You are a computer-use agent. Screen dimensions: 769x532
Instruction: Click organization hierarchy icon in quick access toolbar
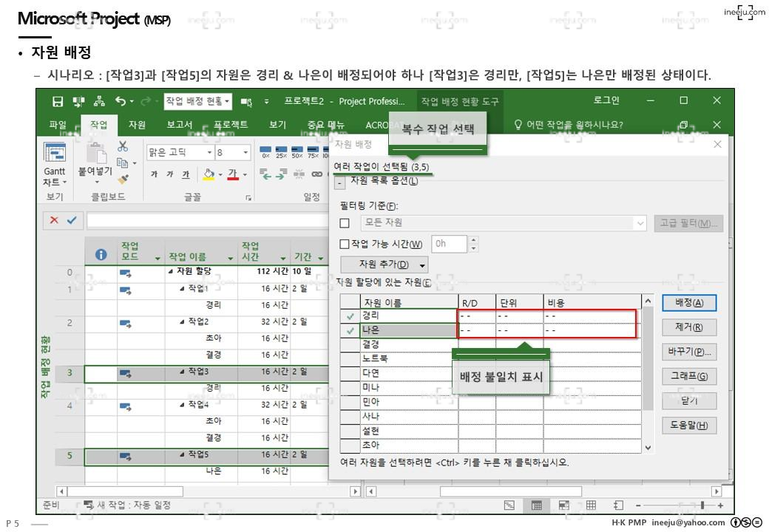100,101
